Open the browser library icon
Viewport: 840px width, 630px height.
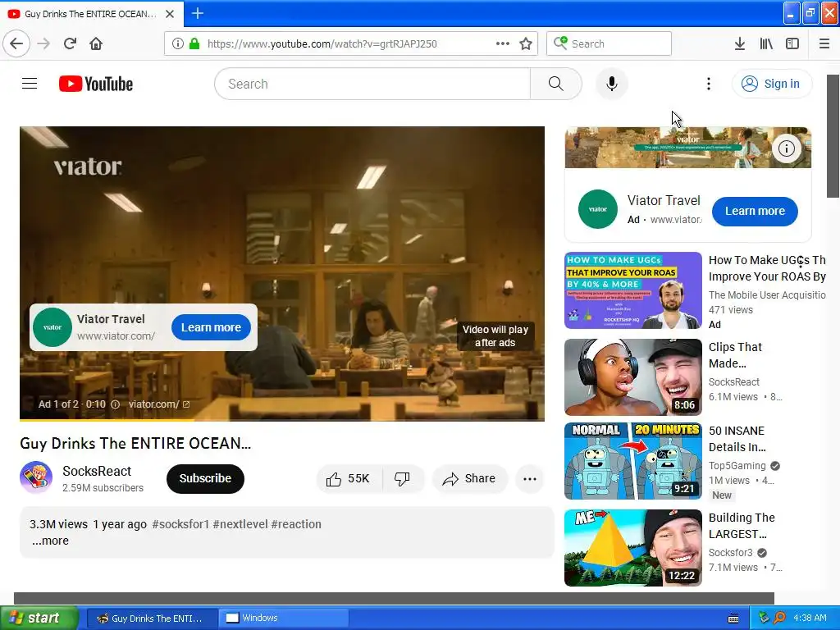click(766, 43)
